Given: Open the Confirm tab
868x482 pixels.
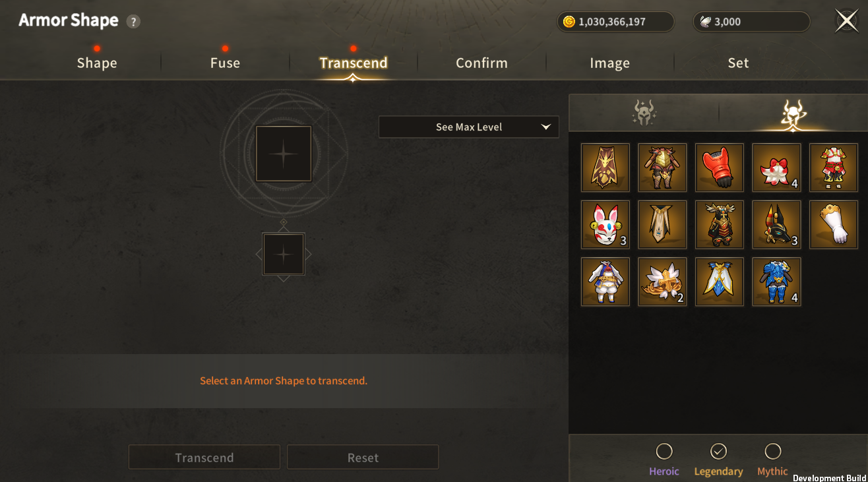Looking at the screenshot, I should click(481, 63).
